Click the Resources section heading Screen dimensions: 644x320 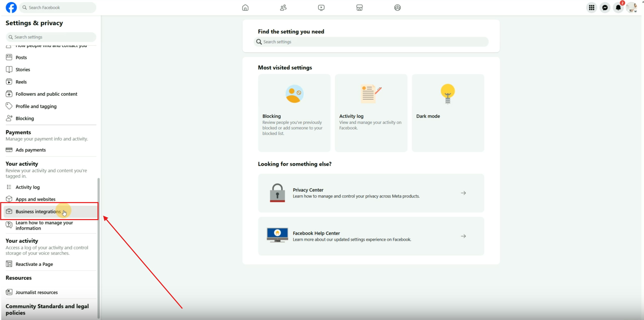tap(19, 278)
